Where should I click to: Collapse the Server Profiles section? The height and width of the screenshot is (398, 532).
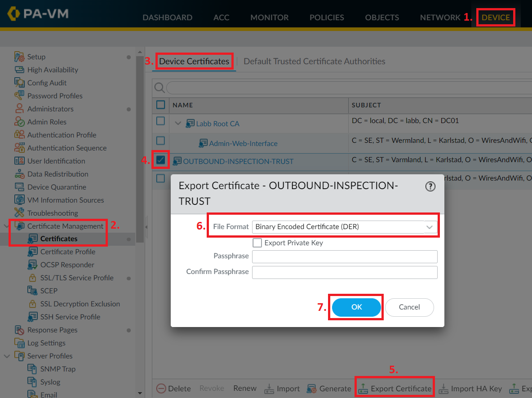(6, 356)
